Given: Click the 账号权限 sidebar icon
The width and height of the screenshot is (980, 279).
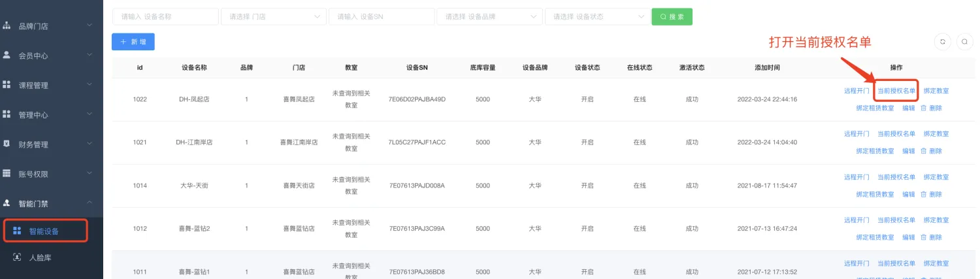Looking at the screenshot, I should 7,174.
